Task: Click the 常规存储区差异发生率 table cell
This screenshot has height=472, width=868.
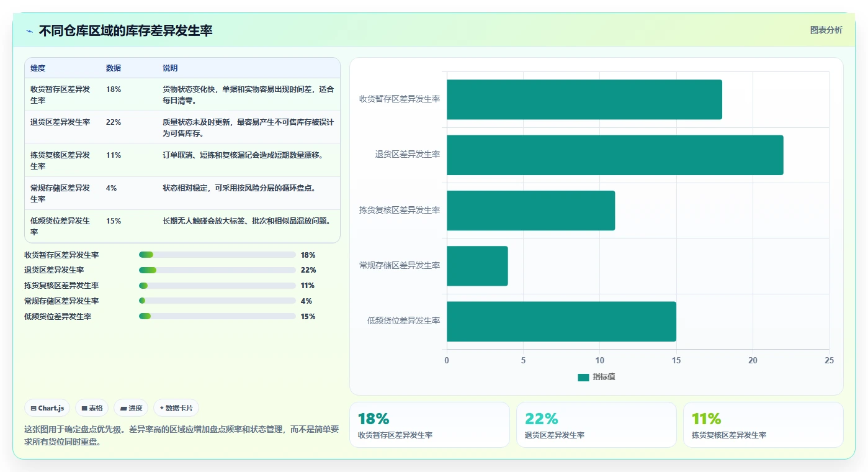Action: click(x=62, y=193)
